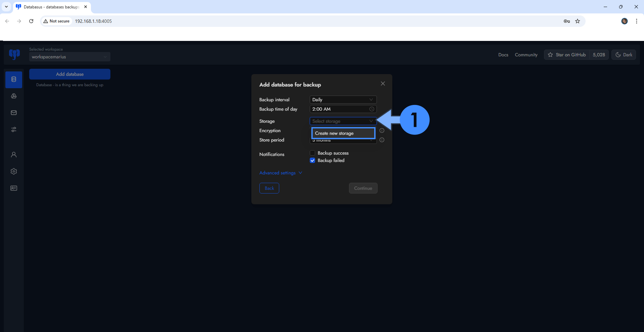Viewport: 644px width, 332px height.
Task: Enable the Backup success notification checkbox
Action: 312,153
